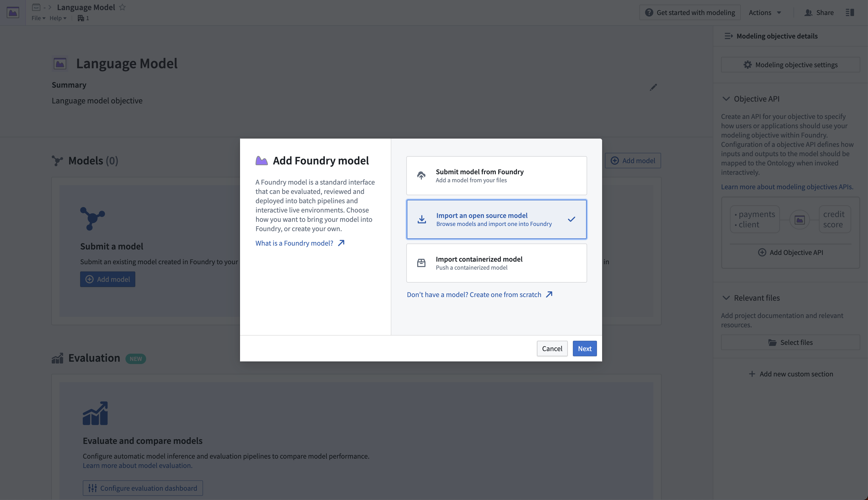This screenshot has width=868, height=500.
Task: Edit the summary with pencil icon
Action: point(653,87)
